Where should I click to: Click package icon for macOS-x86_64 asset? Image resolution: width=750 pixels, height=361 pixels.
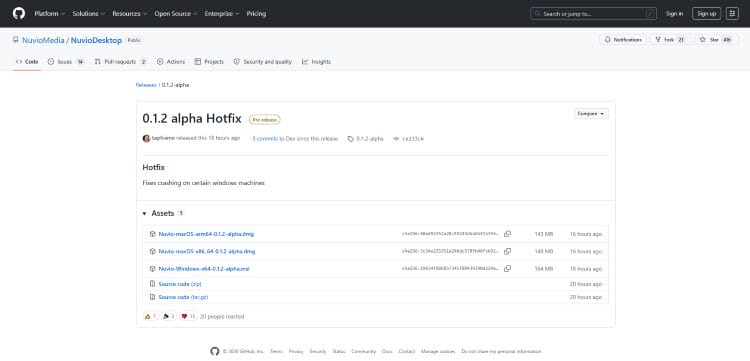click(x=153, y=252)
